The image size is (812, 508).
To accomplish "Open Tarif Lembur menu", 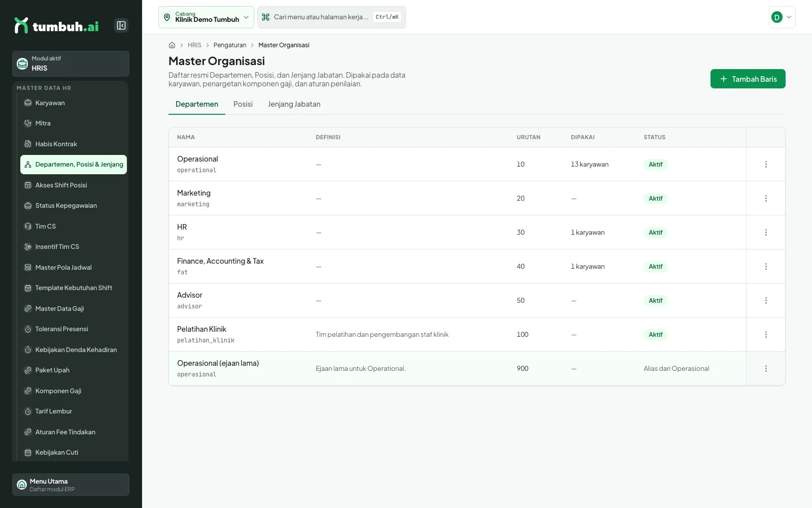I will [74, 411].
